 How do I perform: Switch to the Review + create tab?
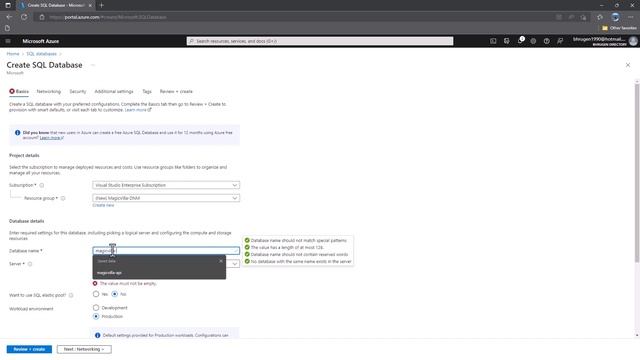click(x=176, y=91)
